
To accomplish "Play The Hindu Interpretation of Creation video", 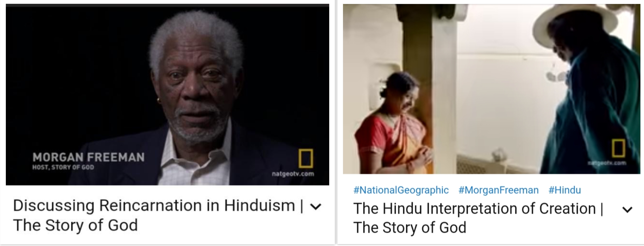I will [492, 89].
